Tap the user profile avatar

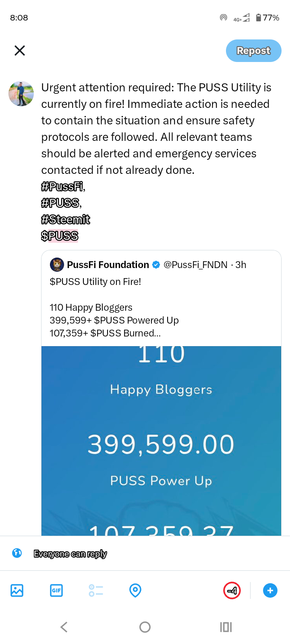tap(21, 94)
